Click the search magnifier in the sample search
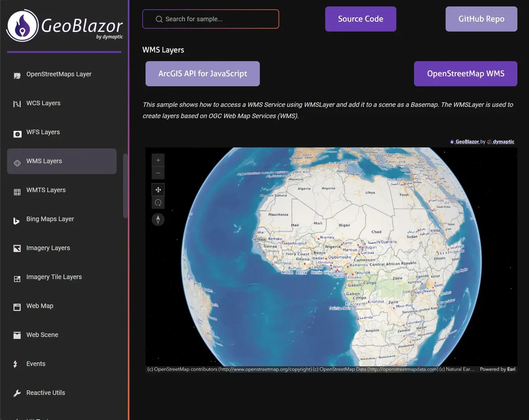Viewport: 529px width, 420px height. (x=159, y=19)
